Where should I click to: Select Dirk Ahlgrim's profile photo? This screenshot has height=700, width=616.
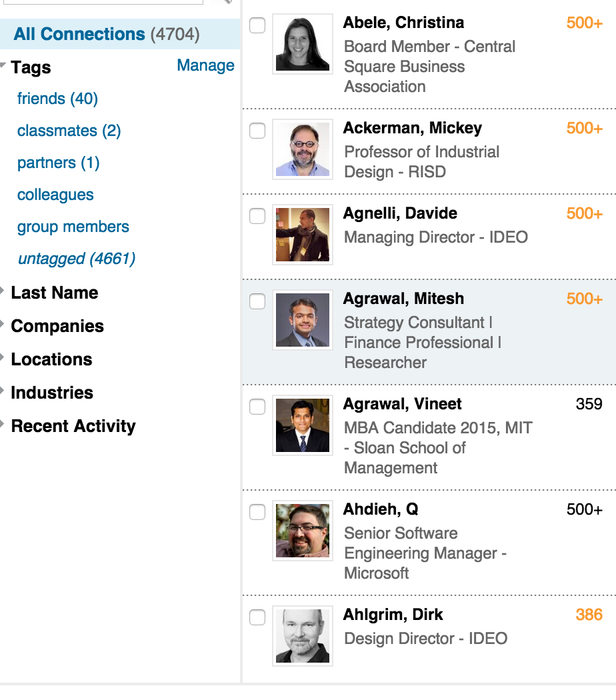pyautogui.click(x=302, y=635)
